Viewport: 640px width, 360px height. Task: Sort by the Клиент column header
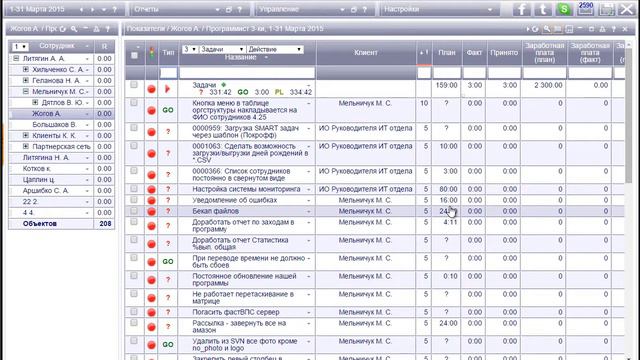(x=366, y=53)
